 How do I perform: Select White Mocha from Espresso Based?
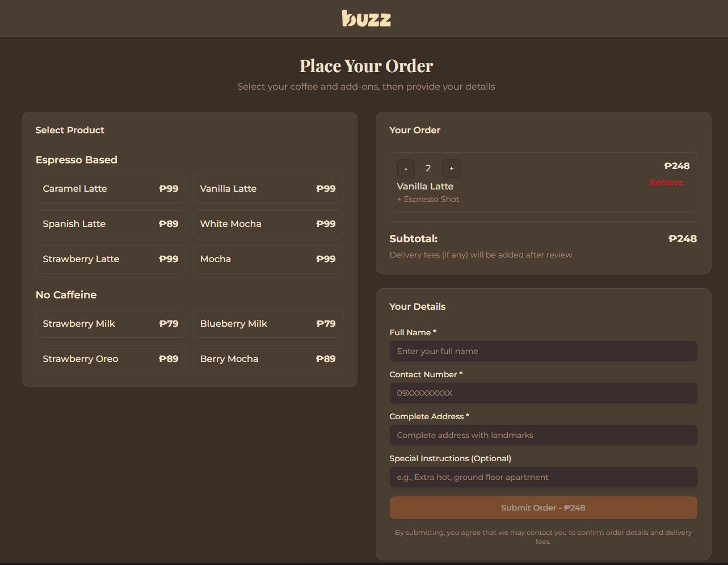267,224
